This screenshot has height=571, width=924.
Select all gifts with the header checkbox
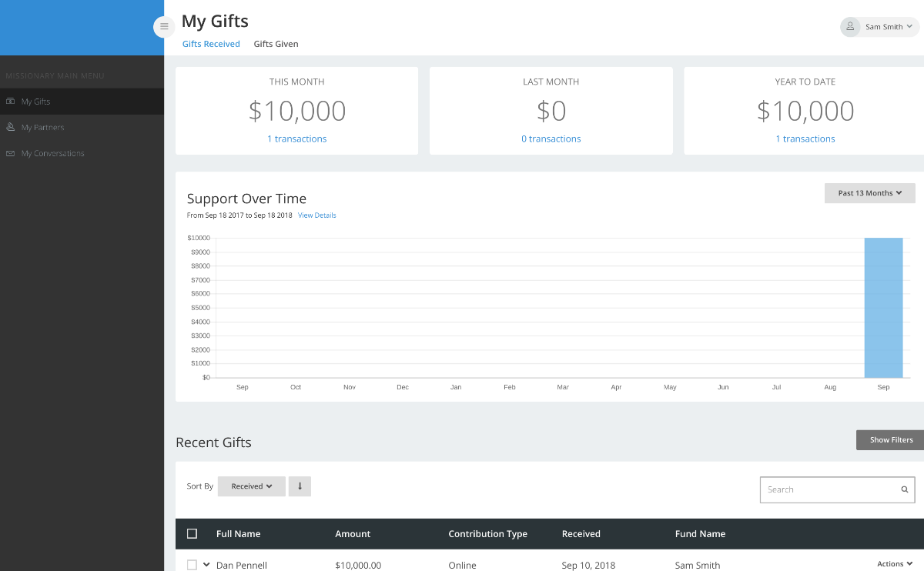[x=192, y=533]
